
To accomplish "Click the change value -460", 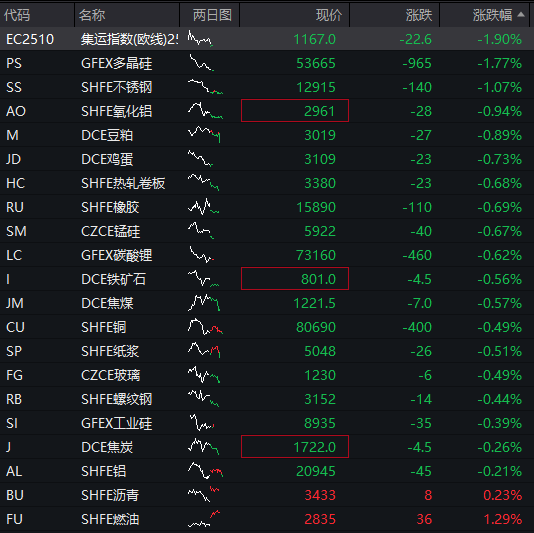I will click(x=417, y=255).
